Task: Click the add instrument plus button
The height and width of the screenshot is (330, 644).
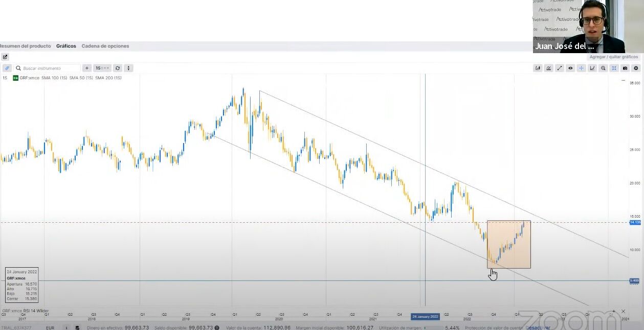Action: click(x=87, y=68)
